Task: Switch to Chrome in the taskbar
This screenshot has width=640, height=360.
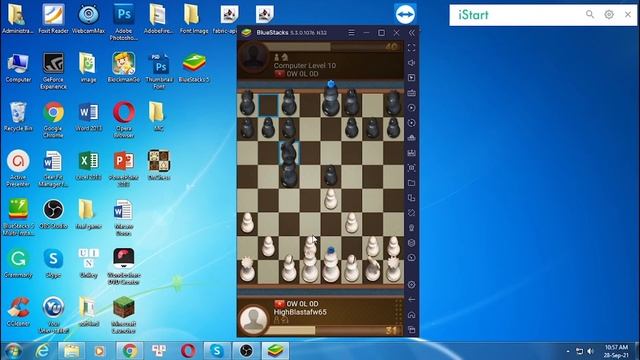Action: pyautogui.click(x=129, y=351)
